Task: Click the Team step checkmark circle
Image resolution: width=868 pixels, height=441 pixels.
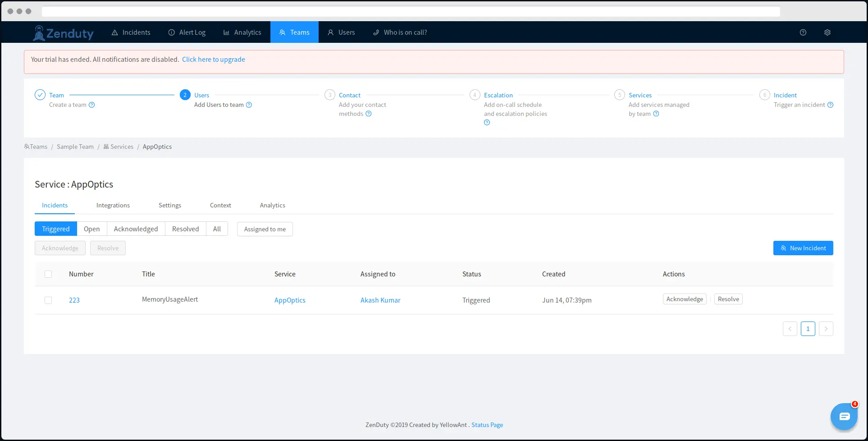Action: 40,95
